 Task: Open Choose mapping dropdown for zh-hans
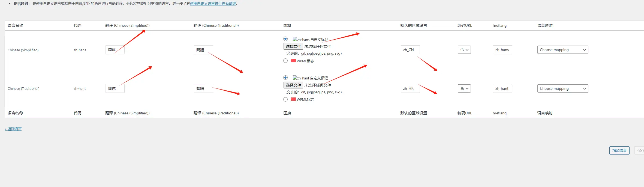pos(563,50)
